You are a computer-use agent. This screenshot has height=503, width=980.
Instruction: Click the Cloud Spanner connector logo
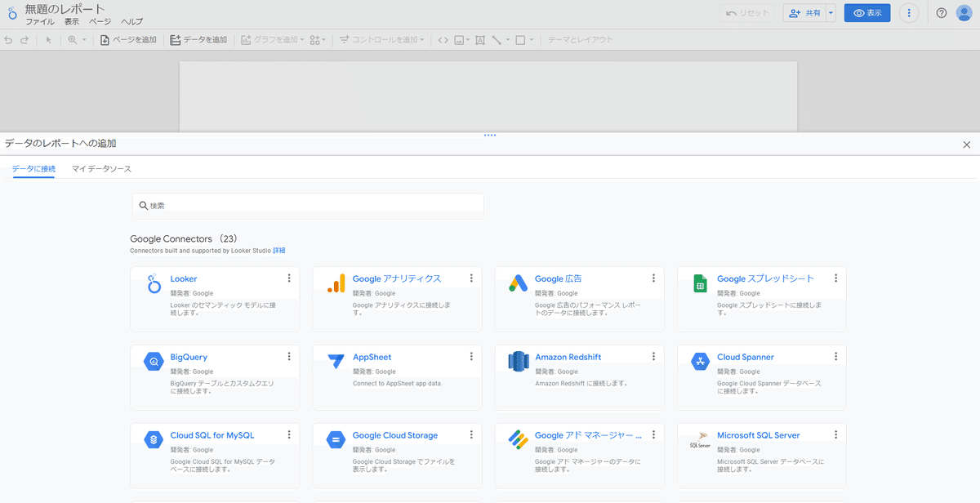point(701,362)
